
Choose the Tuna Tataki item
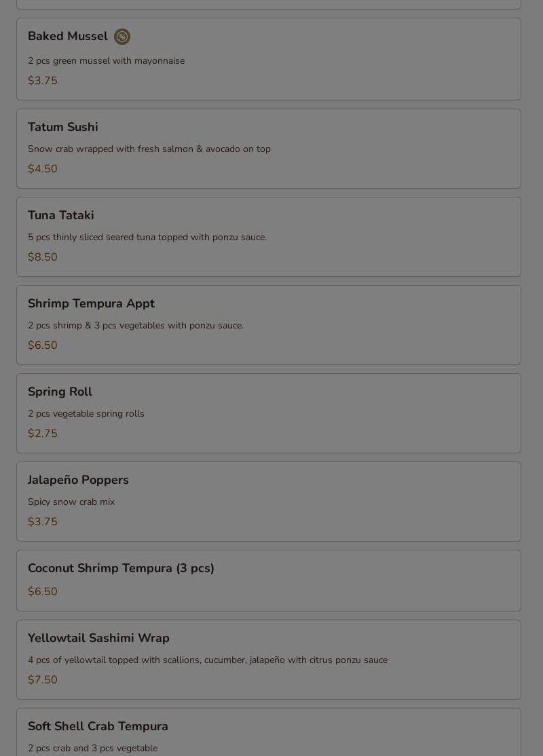click(x=269, y=237)
